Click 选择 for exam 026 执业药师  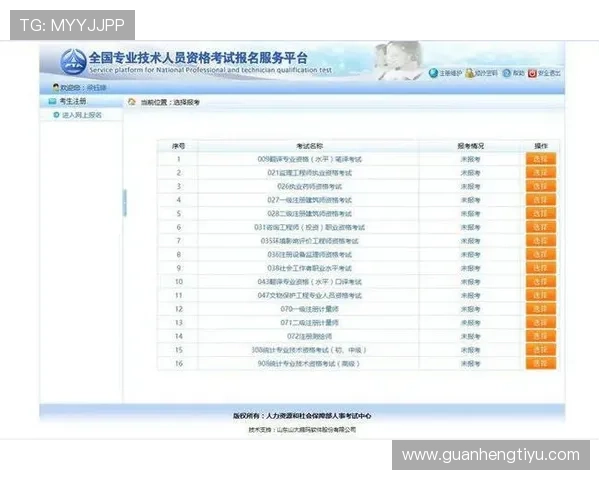pos(540,186)
